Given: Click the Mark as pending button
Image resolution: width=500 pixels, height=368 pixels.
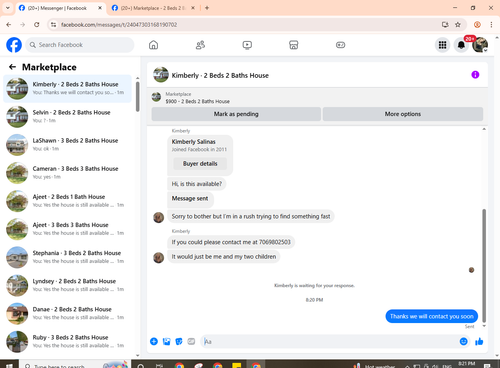Looking at the screenshot, I should [236, 114].
